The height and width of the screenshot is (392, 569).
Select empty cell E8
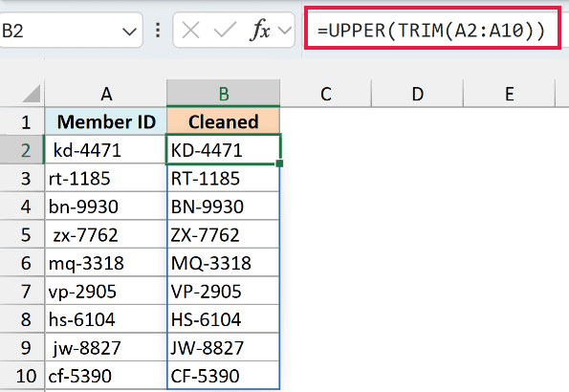[509, 319]
